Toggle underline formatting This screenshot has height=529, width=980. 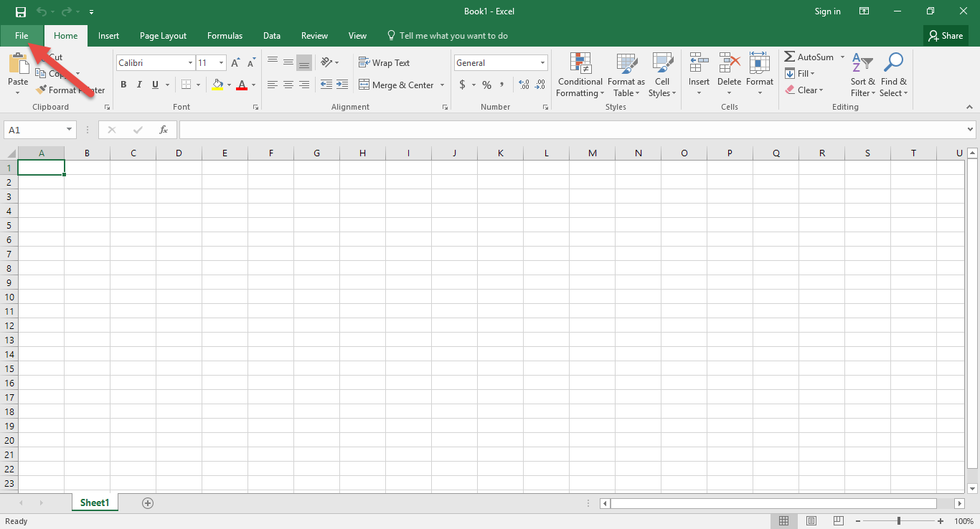pyautogui.click(x=155, y=84)
